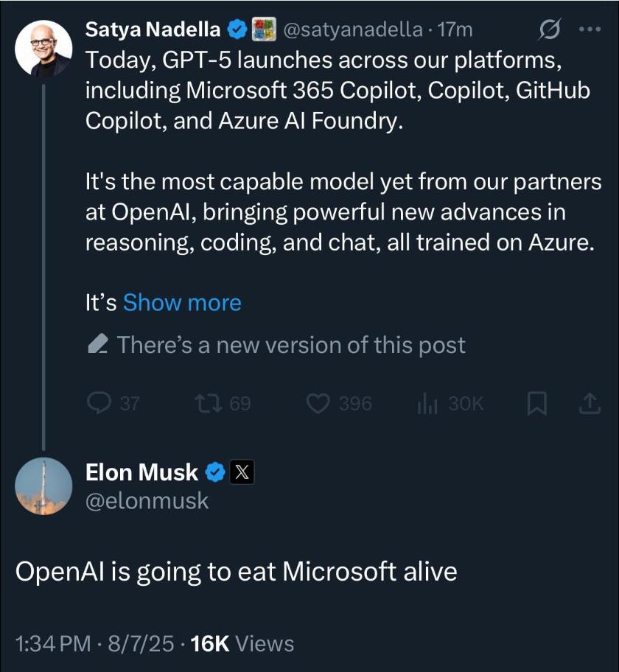
Task: Reply to Satya Nadella's post
Action: [x=99, y=403]
